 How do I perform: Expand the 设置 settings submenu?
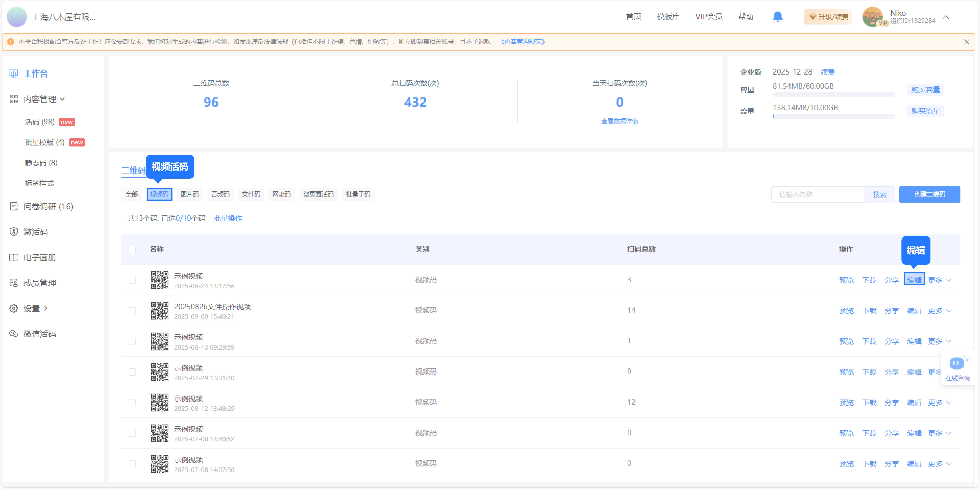tap(46, 308)
